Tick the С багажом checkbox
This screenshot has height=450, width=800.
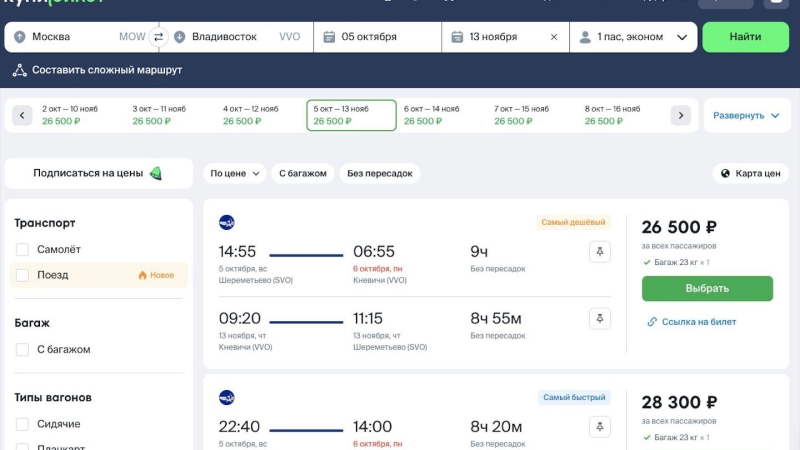pos(22,350)
